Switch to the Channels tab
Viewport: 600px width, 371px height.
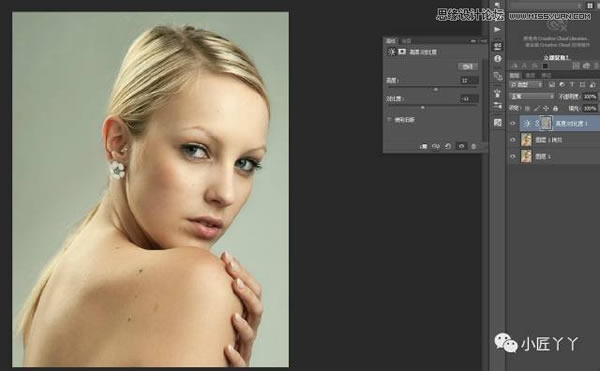click(530, 75)
